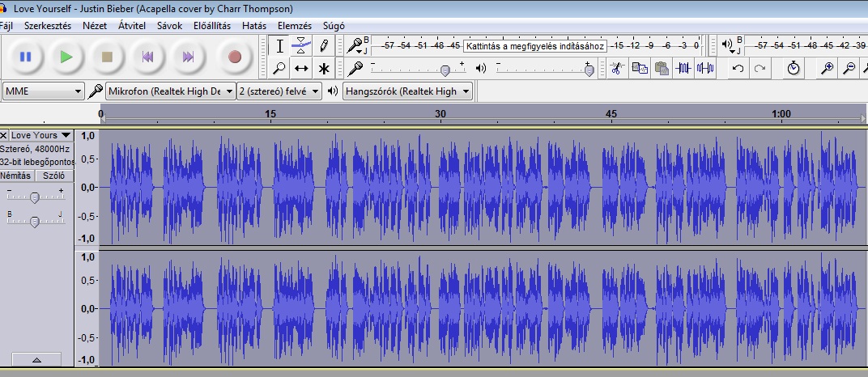Open the Súgó menu

point(334,25)
